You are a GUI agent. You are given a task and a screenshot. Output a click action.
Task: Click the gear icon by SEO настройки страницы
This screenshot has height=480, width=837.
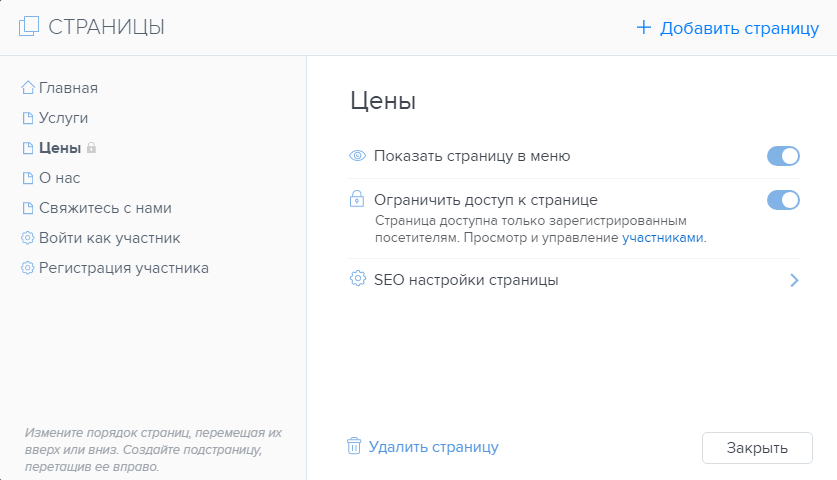click(358, 279)
